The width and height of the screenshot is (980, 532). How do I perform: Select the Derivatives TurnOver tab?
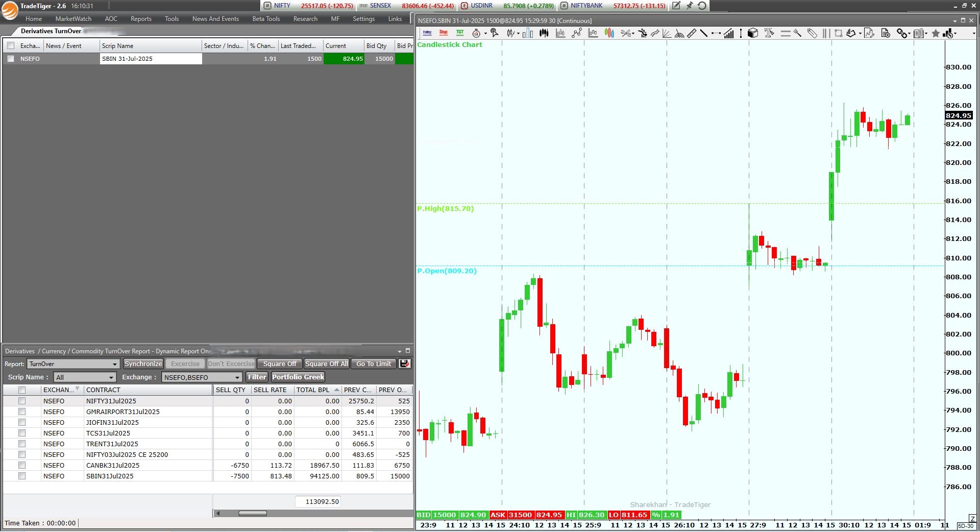[51, 31]
